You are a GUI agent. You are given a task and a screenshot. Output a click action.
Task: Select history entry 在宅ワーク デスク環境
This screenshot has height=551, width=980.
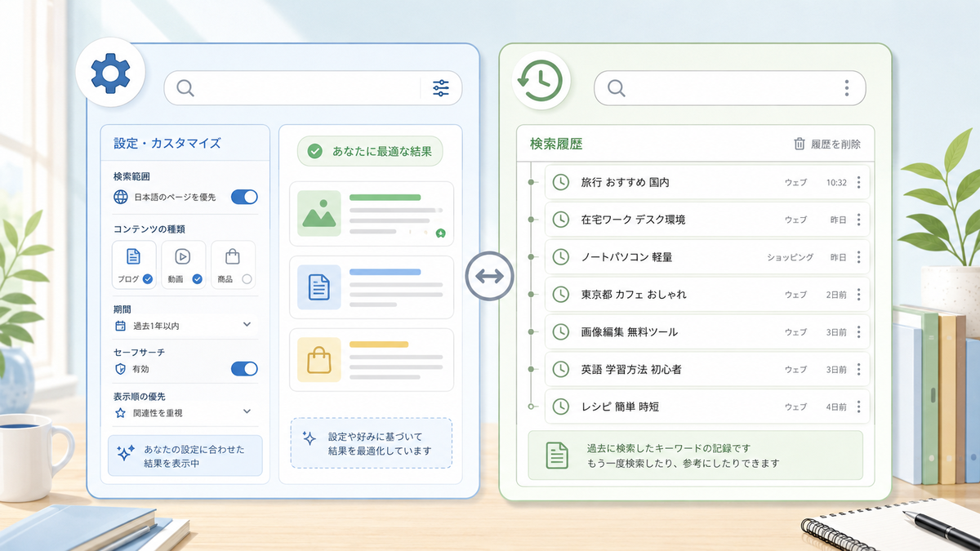(707, 220)
